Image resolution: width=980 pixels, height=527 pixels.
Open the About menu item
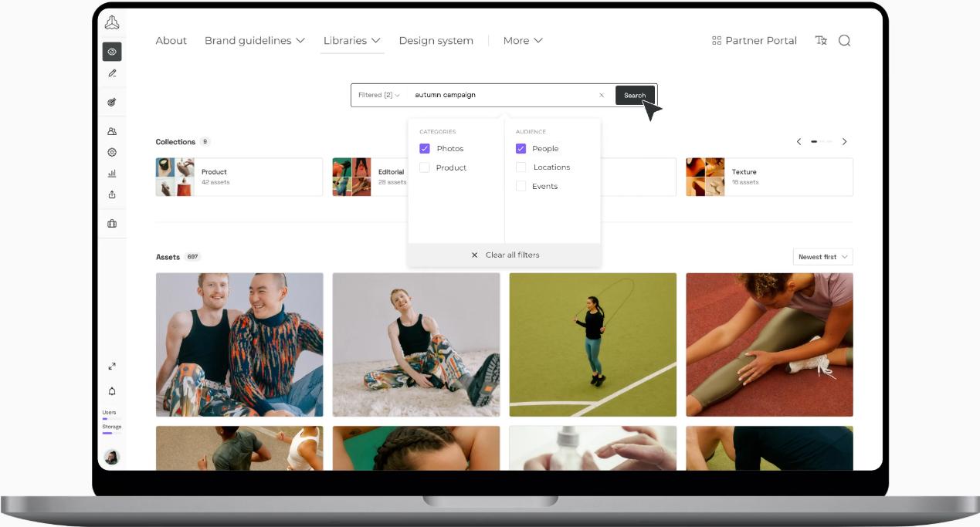[171, 41]
